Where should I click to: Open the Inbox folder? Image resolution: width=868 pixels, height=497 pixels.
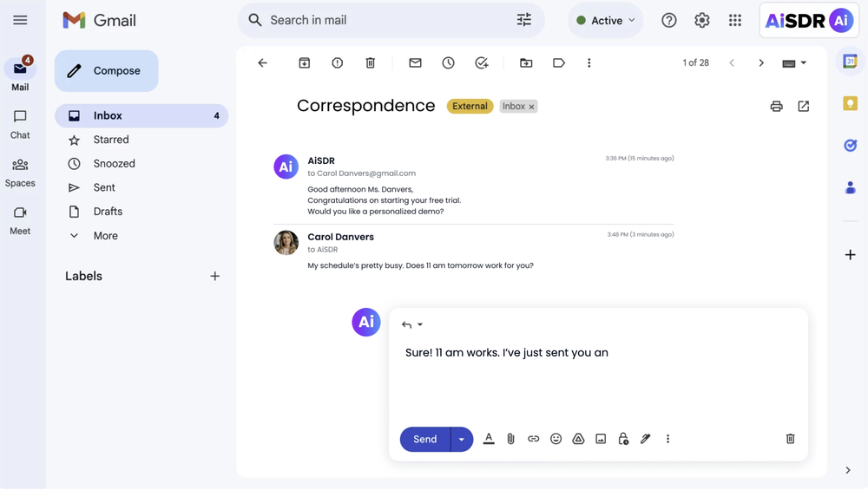coord(141,115)
